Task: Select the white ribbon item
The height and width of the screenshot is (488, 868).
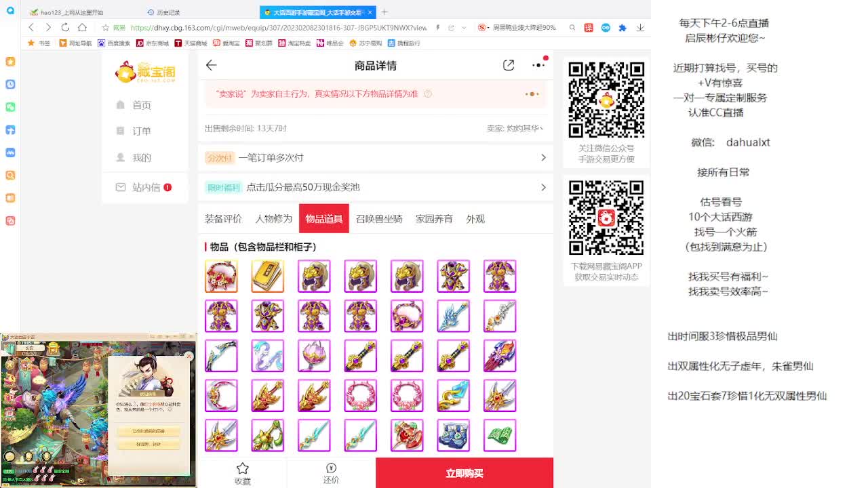Action: point(268,356)
